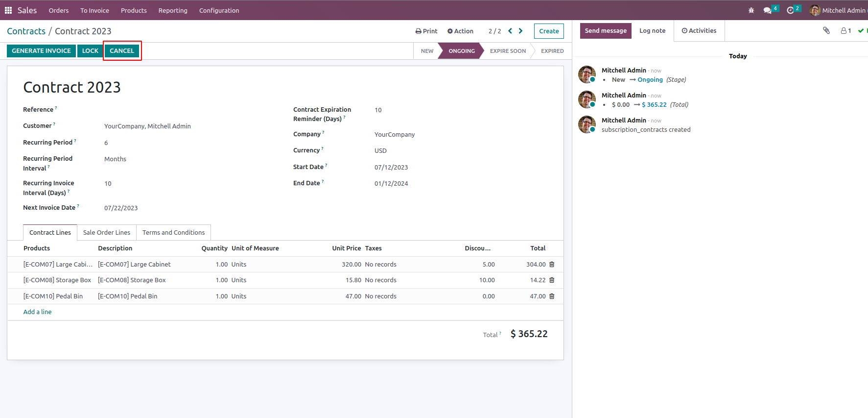Delete the Pedal Bin line
This screenshot has height=418, width=868.
click(552, 296)
